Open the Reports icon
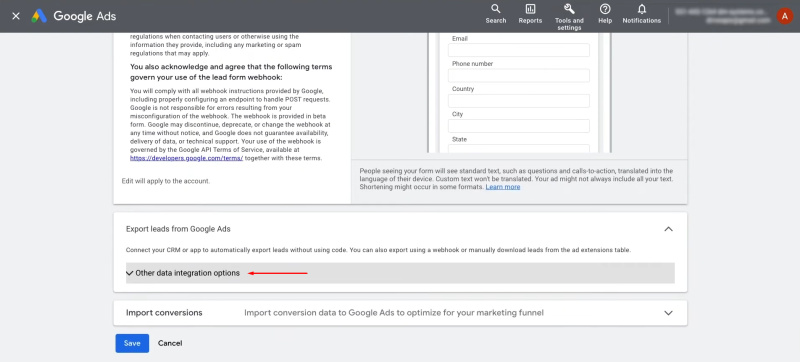 530,14
